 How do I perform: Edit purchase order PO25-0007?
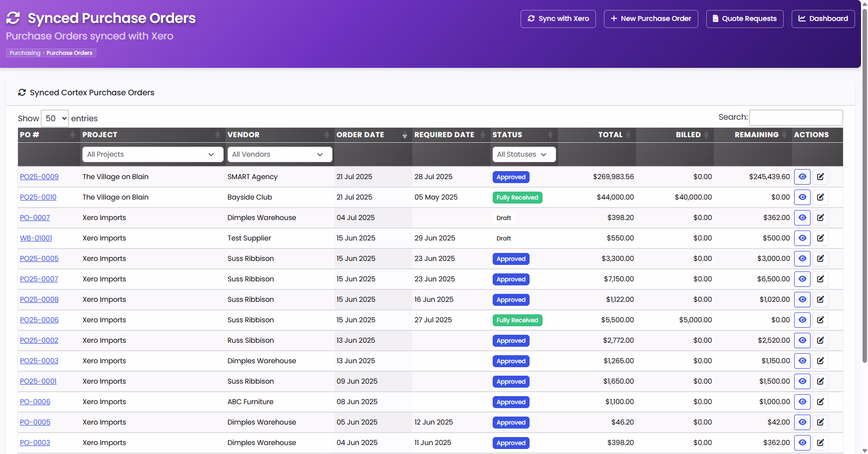(x=820, y=279)
